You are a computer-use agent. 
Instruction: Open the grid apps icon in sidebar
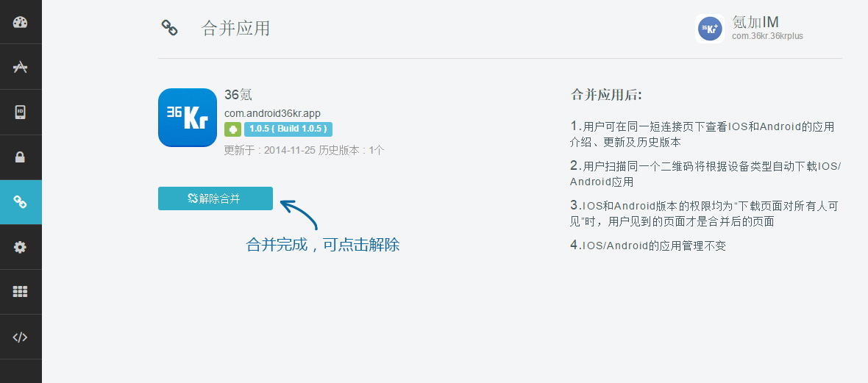tap(21, 292)
